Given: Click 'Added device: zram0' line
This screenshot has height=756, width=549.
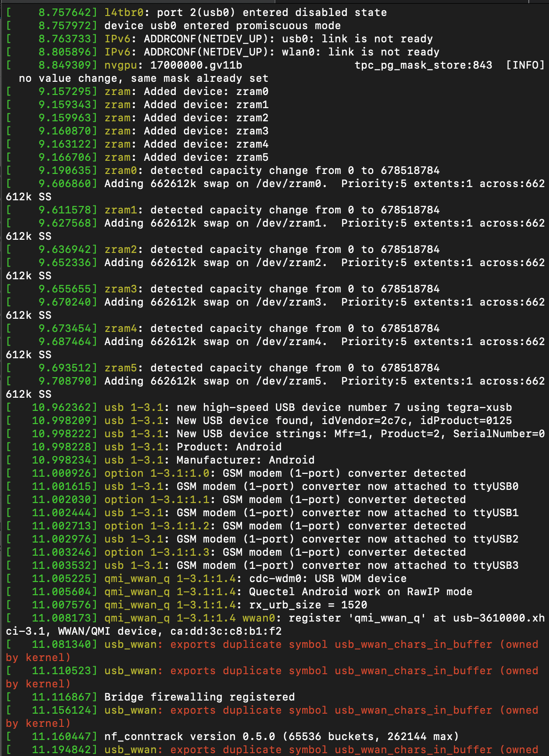Looking at the screenshot, I should pyautogui.click(x=137, y=91).
